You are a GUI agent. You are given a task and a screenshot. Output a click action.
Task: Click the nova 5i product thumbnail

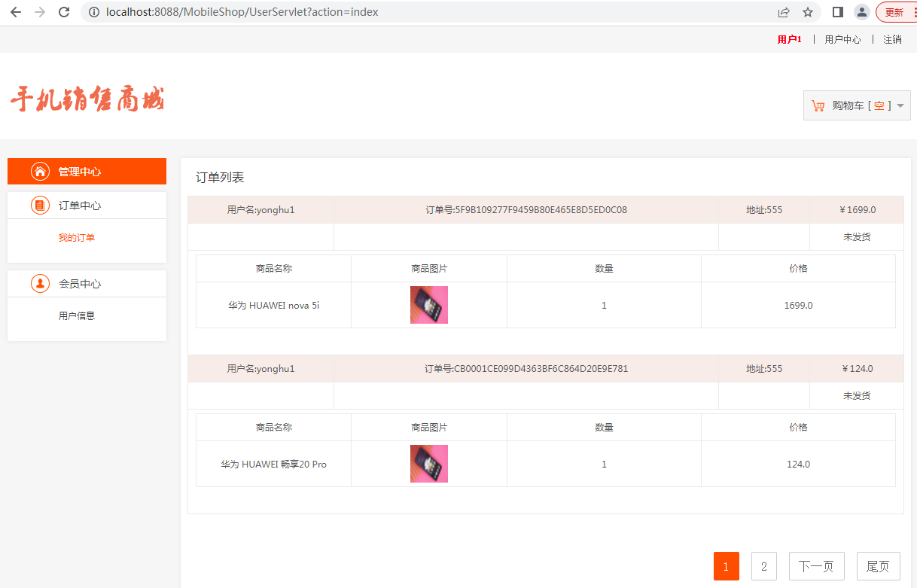[x=429, y=305]
